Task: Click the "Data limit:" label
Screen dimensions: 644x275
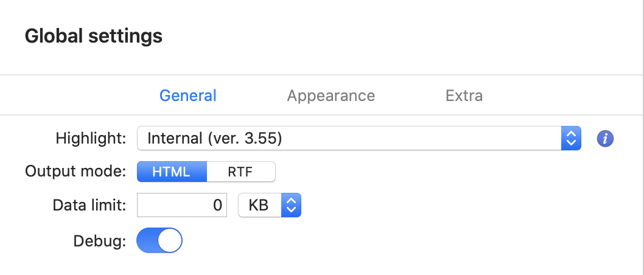Action: [x=89, y=206]
